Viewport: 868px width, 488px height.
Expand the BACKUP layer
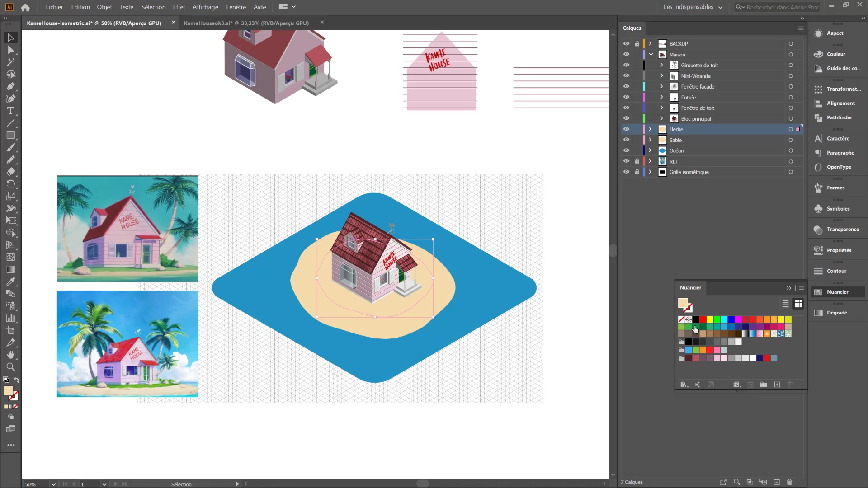pos(650,44)
